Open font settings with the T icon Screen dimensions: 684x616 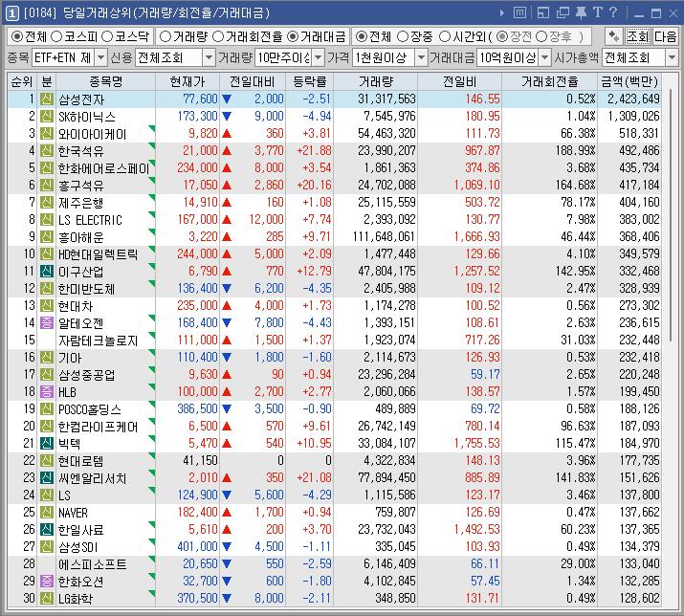point(597,12)
